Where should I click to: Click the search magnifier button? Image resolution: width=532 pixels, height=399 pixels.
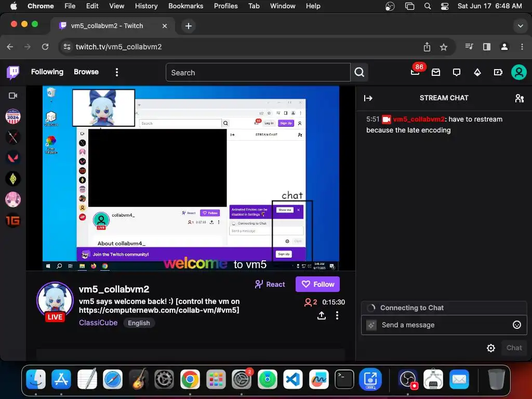coord(360,72)
